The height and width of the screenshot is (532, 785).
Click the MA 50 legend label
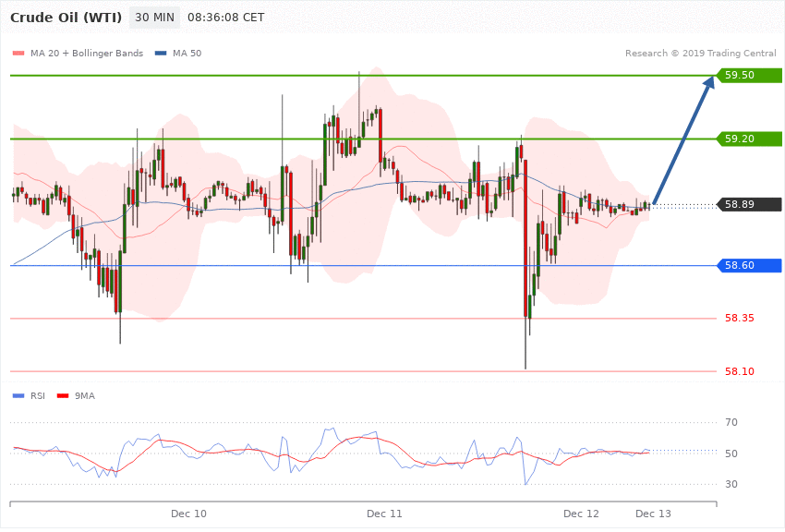click(x=187, y=53)
